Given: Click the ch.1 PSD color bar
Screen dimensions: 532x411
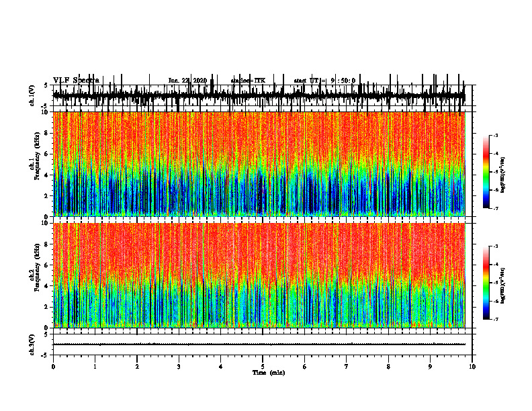Looking at the screenshot, I should [x=486, y=172].
